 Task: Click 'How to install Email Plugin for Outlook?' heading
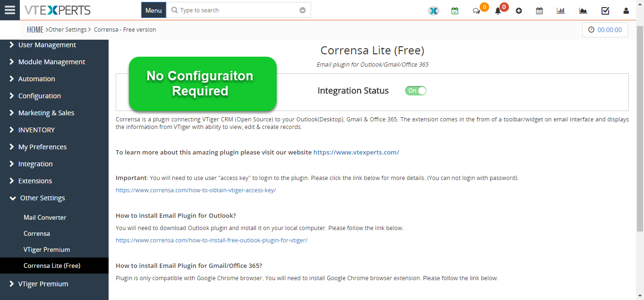coord(176,215)
